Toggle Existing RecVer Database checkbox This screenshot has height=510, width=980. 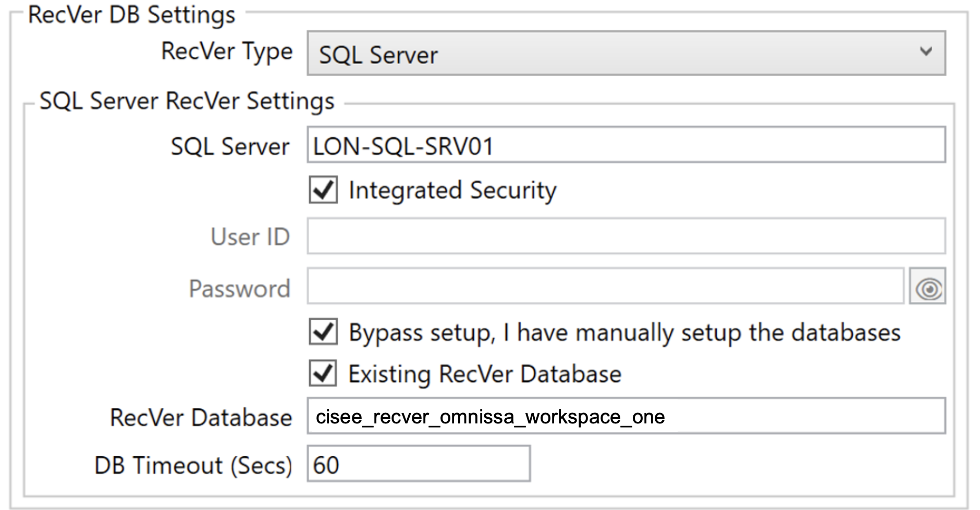click(323, 373)
